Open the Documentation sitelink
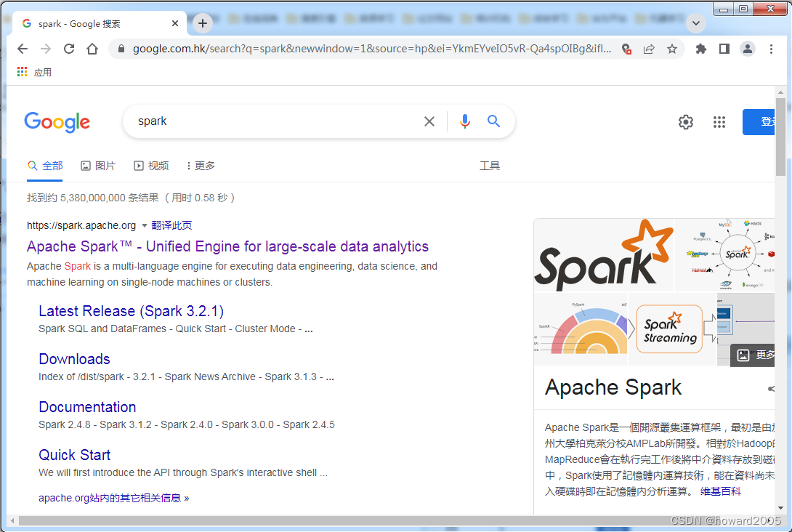The image size is (792, 532). coord(87,407)
